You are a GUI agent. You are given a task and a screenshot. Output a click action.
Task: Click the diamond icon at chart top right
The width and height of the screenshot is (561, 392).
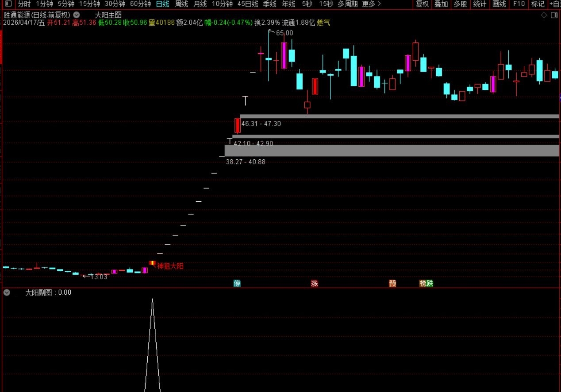tap(544, 15)
